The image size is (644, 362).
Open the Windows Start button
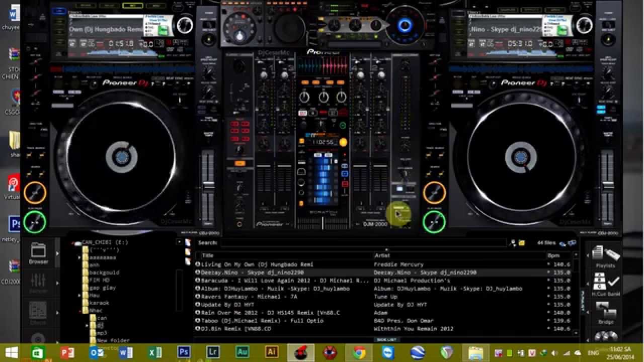pos(11,352)
